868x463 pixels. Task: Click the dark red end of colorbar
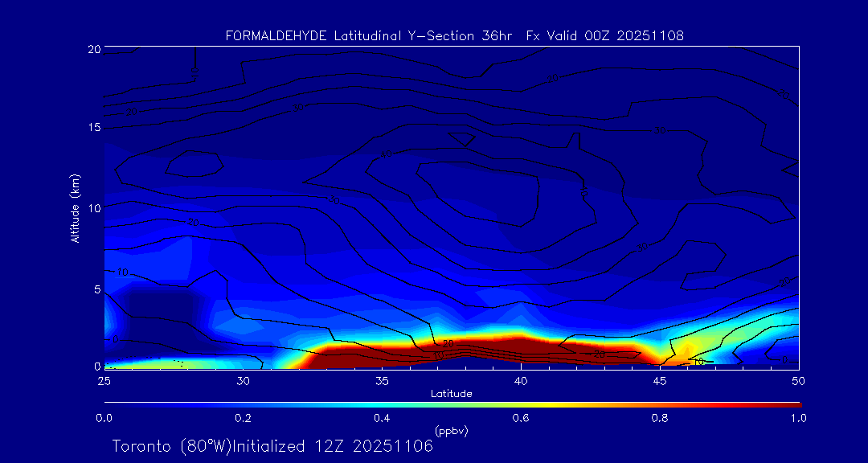coord(792,403)
